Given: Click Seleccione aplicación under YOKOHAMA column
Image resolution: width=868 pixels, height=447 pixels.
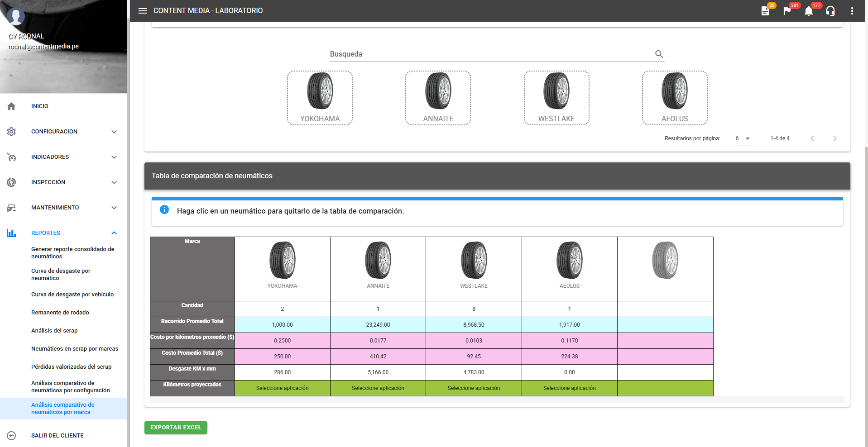Looking at the screenshot, I should 282,388.
